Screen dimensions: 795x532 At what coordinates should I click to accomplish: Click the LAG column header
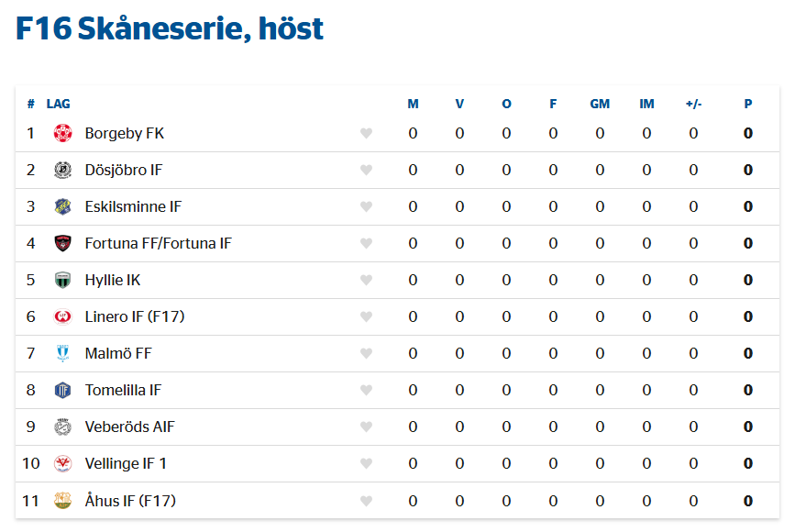click(58, 104)
